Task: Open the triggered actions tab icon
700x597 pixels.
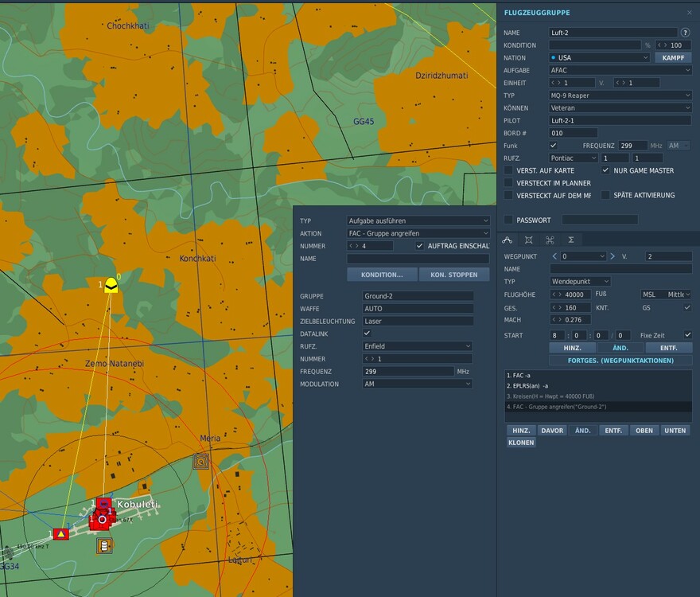Action: [x=550, y=240]
